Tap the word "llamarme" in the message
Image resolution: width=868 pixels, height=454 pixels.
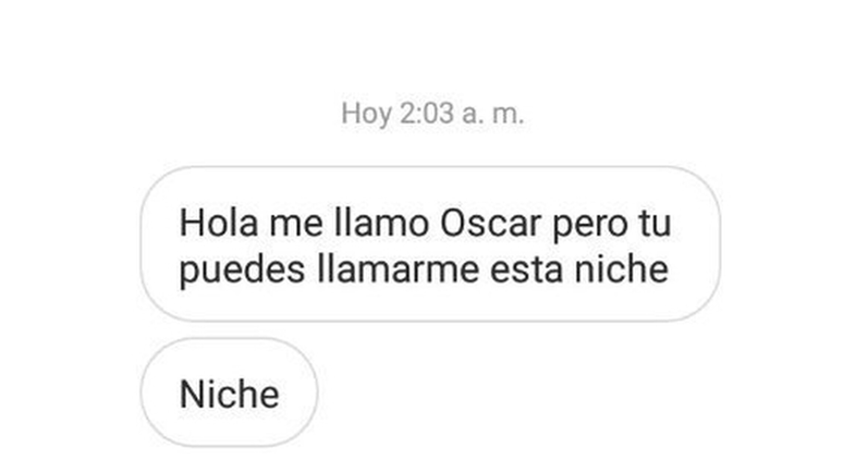[x=398, y=269]
